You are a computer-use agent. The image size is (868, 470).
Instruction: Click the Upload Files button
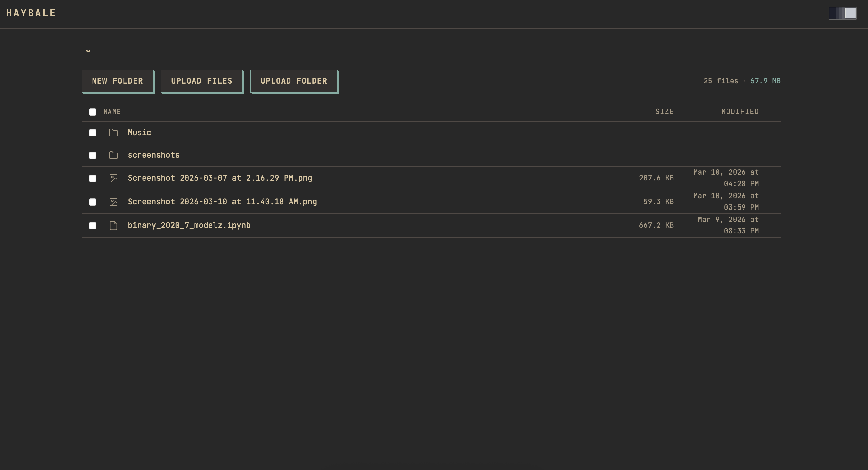202,81
